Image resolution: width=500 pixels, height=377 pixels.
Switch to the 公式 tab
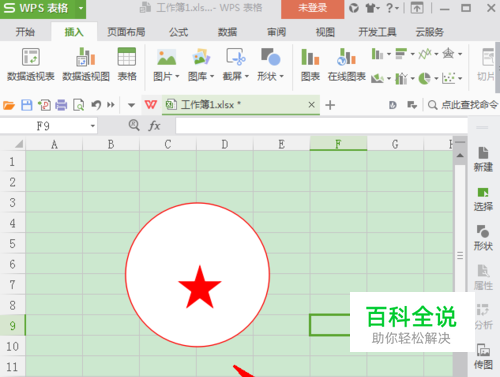click(178, 32)
